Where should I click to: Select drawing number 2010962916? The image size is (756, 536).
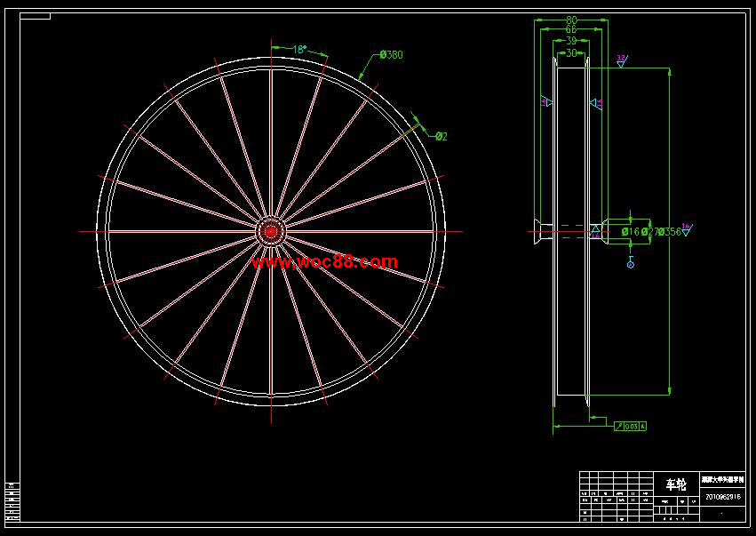pyautogui.click(x=723, y=497)
